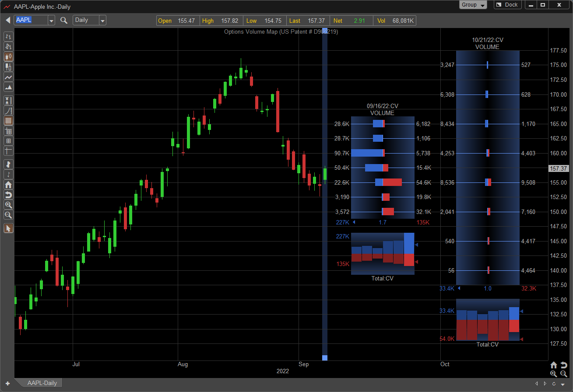573x392 pixels.
Task: Click the AAPL symbol input field
Action: click(31, 20)
